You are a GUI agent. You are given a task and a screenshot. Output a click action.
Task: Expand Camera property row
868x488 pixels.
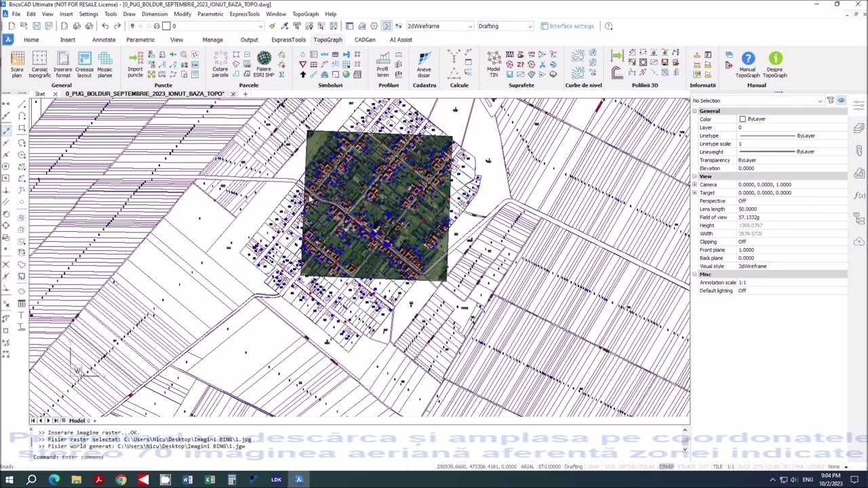click(694, 184)
